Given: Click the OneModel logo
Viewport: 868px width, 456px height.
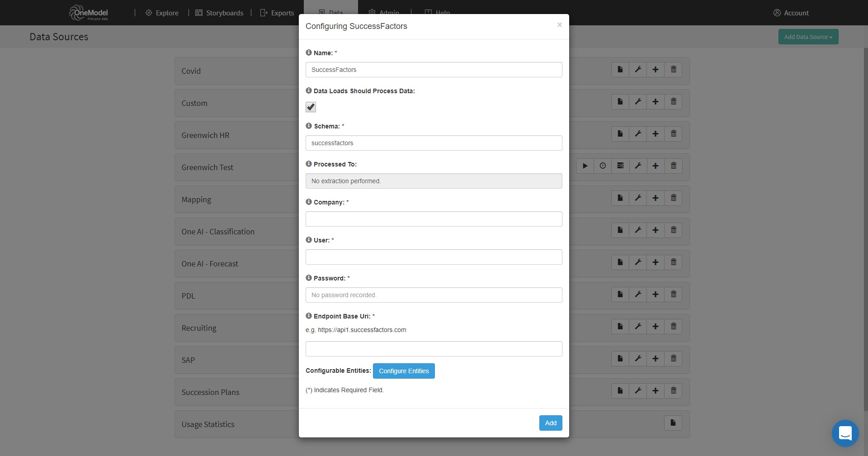Looking at the screenshot, I should [89, 13].
